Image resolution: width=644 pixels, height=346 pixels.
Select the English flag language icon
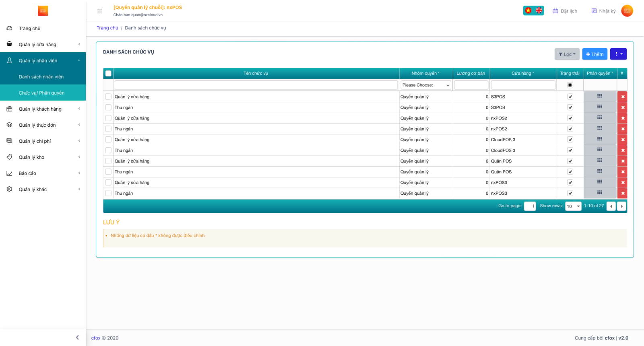click(x=539, y=11)
